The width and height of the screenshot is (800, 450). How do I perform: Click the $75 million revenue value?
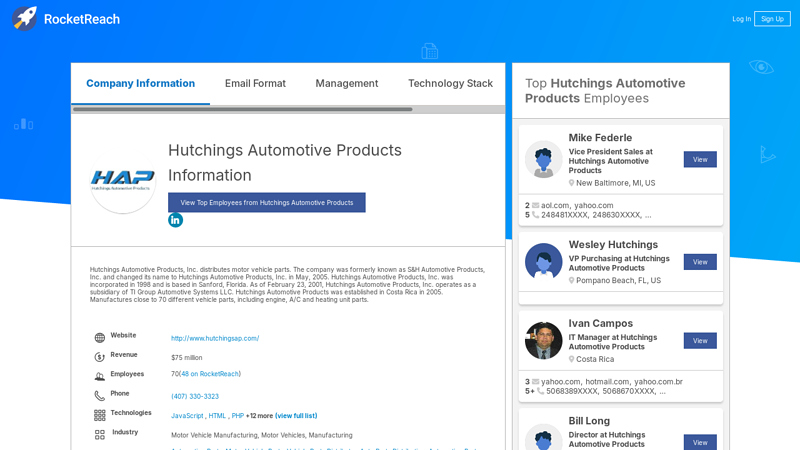(187, 358)
